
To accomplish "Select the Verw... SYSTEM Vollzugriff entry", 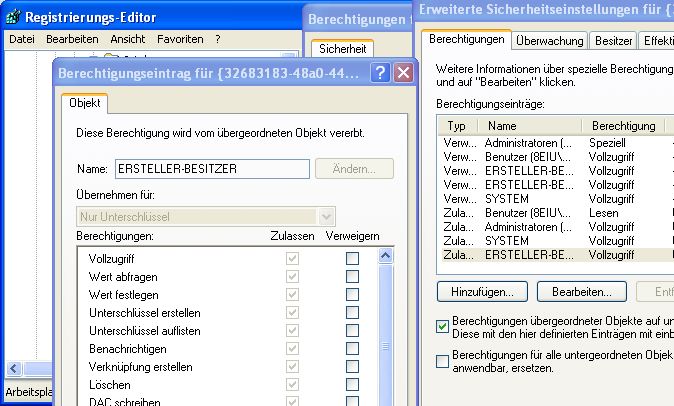I will pyautogui.click(x=557, y=199).
